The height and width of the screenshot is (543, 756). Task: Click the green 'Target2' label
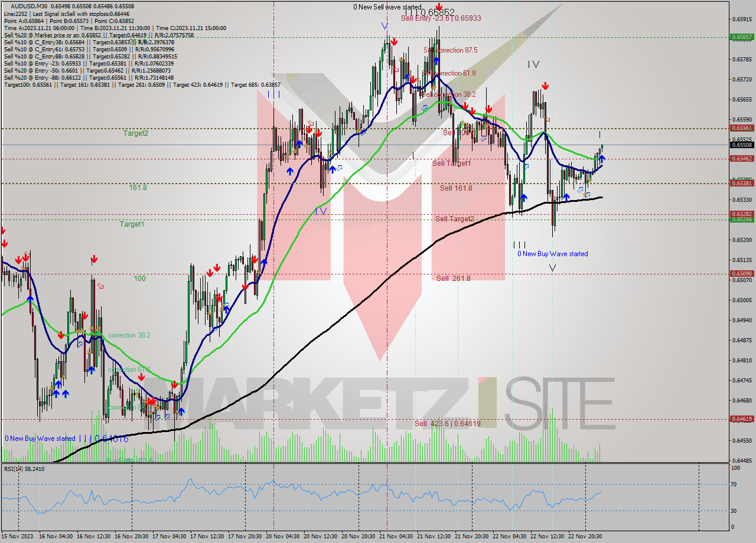135,133
